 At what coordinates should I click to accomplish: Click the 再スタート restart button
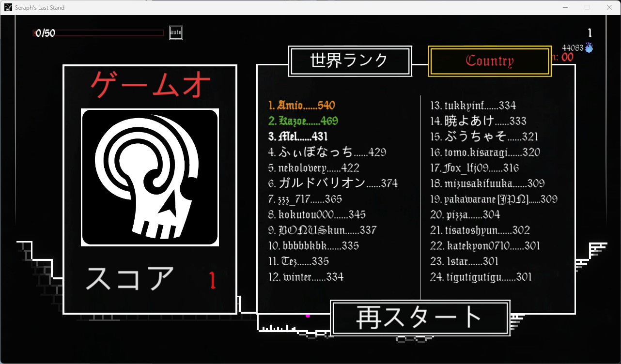[x=420, y=318]
